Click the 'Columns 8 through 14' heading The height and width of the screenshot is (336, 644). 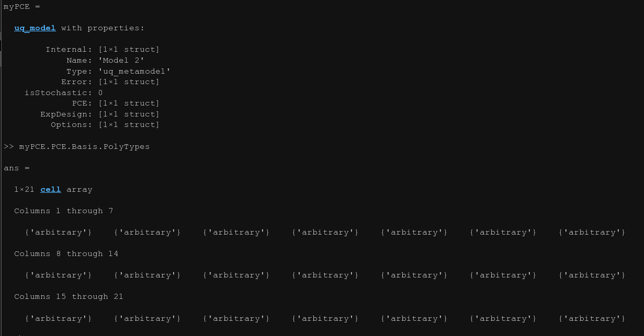pos(66,254)
